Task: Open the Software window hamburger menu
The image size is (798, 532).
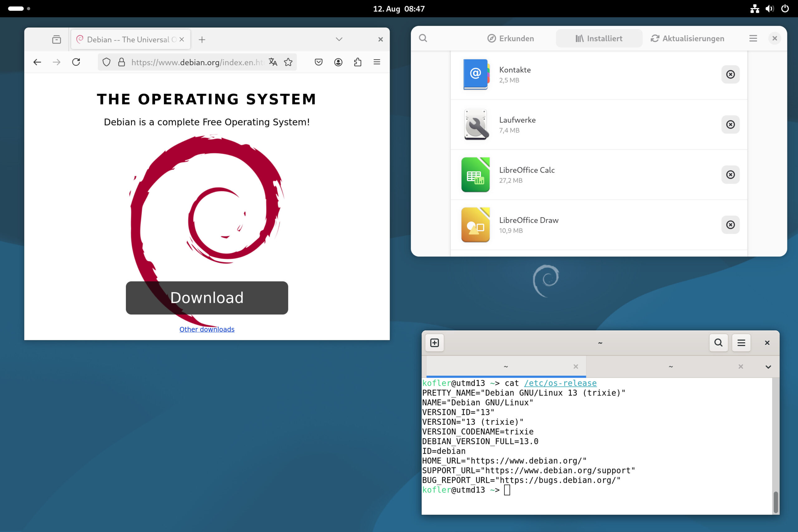Action: (753, 38)
